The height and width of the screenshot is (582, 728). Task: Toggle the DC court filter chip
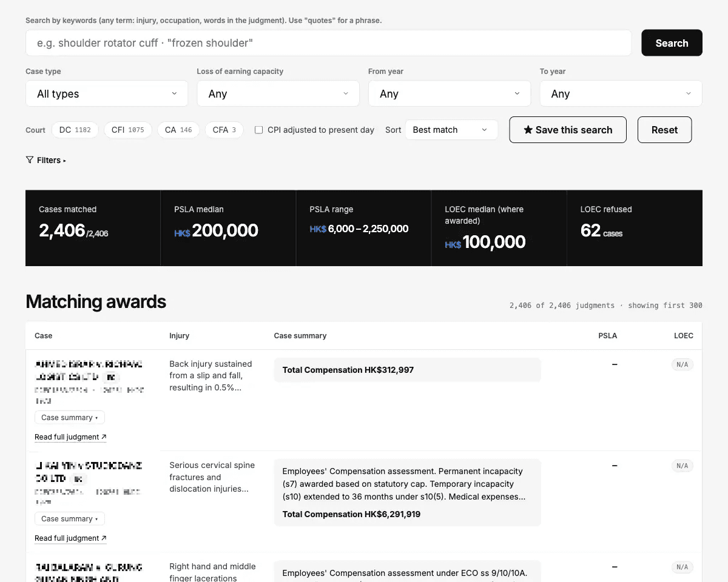75,130
